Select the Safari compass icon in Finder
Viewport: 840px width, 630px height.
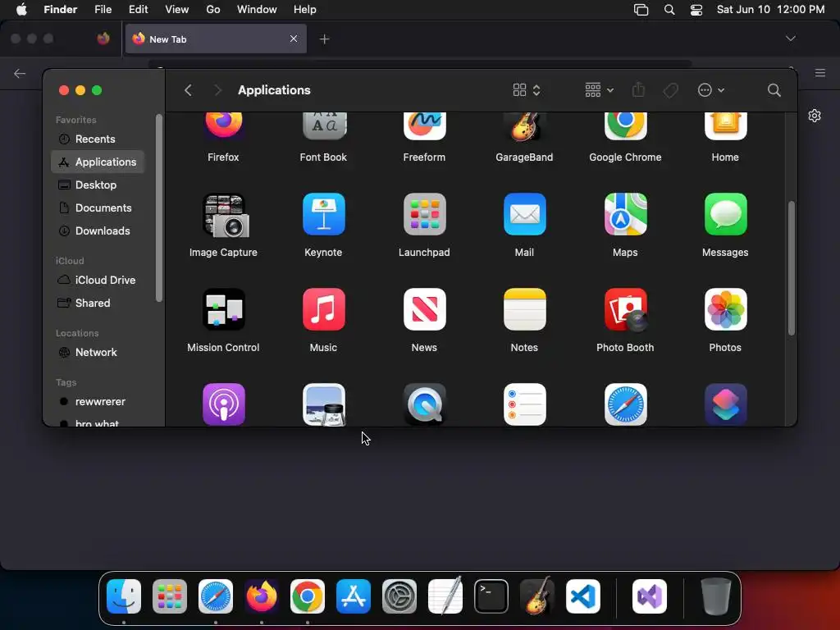[625, 404]
